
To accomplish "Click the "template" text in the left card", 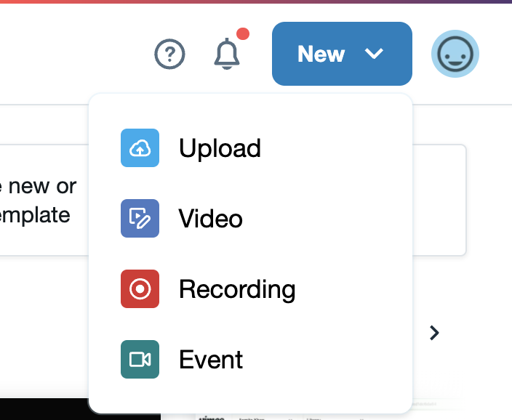I will tap(35, 215).
